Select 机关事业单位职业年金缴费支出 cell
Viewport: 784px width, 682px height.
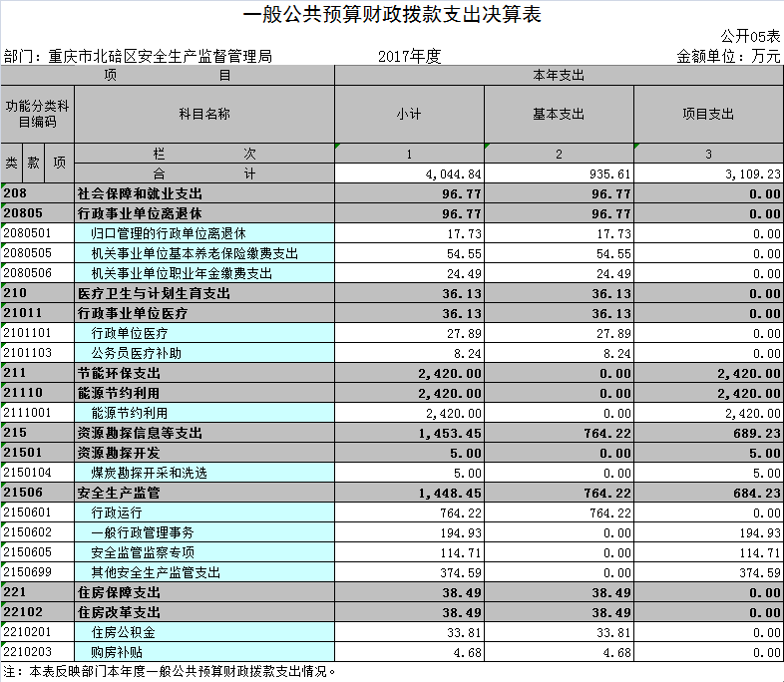[204, 273]
